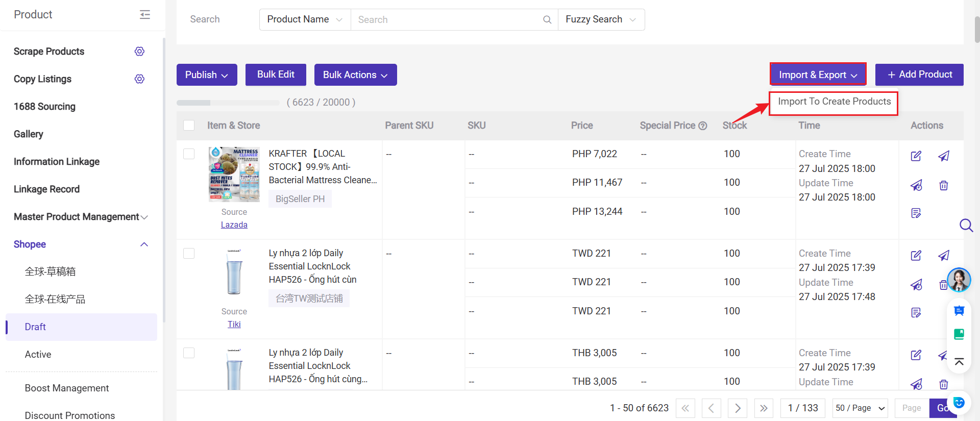Change the 50 / Page size selector
The width and height of the screenshot is (980, 421).
[x=860, y=408]
